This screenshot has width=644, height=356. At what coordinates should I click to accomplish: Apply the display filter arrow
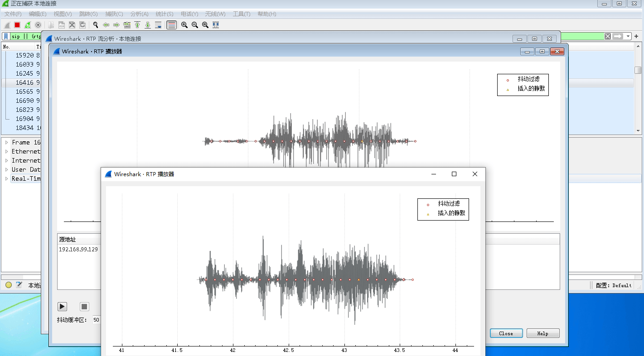click(x=618, y=36)
